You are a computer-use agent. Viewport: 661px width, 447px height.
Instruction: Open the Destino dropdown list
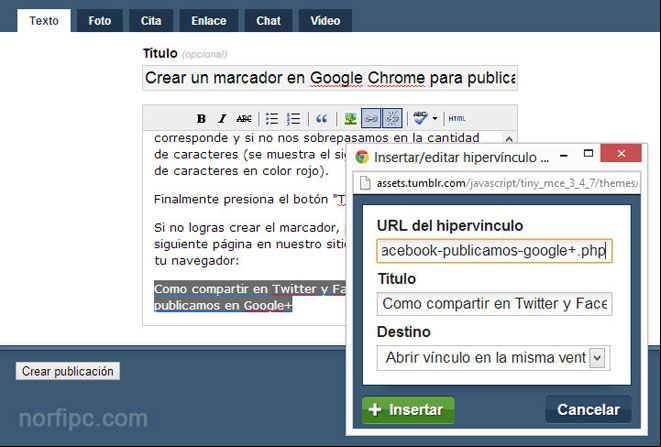494,358
